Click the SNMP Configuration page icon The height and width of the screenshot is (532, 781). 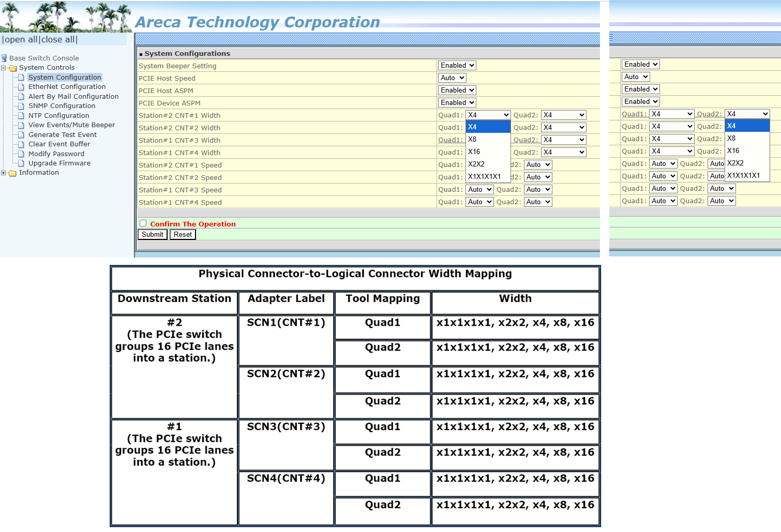click(x=21, y=106)
